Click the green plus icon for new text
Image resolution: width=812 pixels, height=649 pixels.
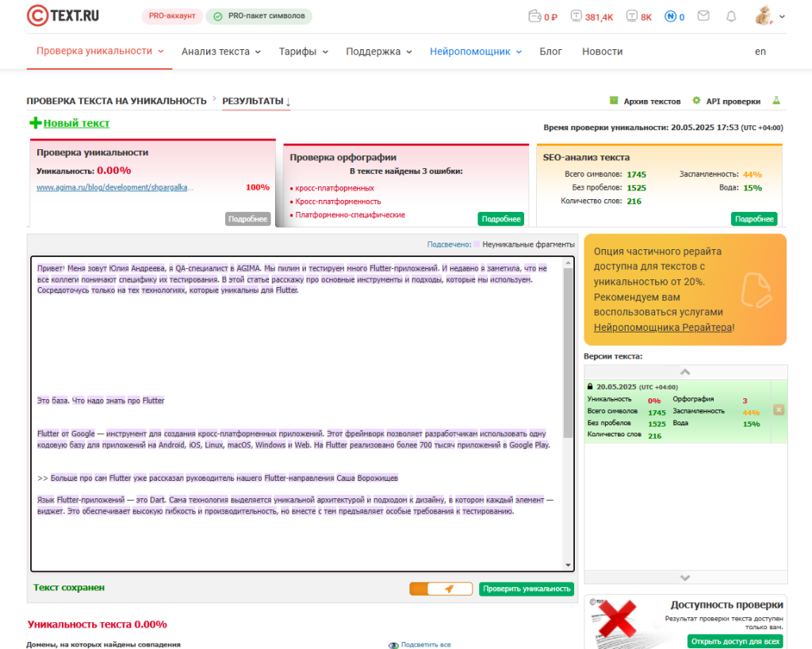(x=35, y=123)
